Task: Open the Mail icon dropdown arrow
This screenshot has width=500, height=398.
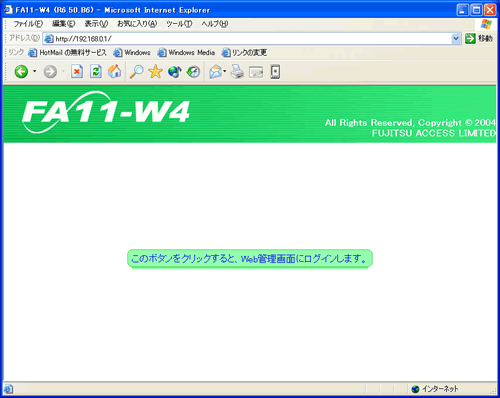Action: tap(225, 71)
